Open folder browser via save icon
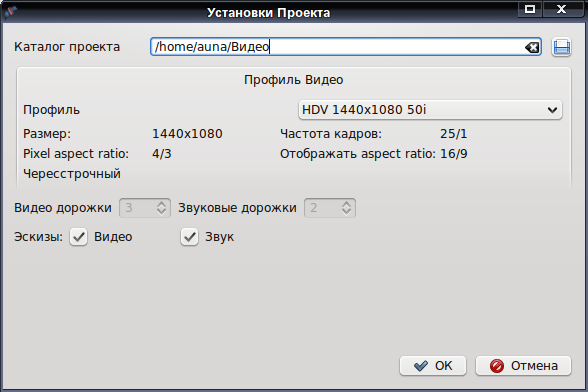 561,47
